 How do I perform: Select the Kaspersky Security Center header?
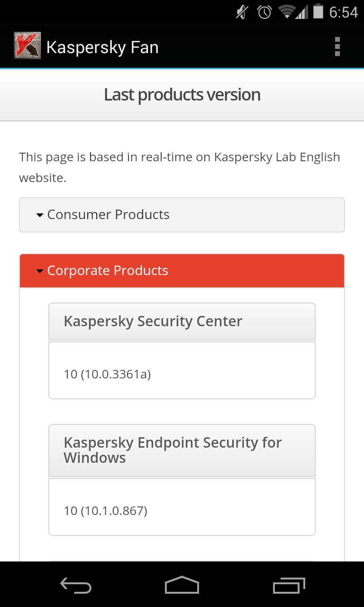pos(182,322)
